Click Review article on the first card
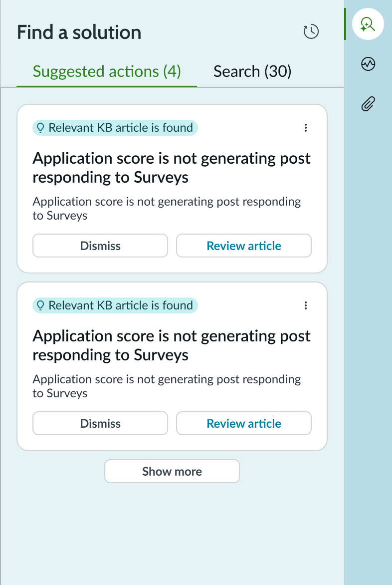The height and width of the screenshot is (585, 392). coord(243,246)
